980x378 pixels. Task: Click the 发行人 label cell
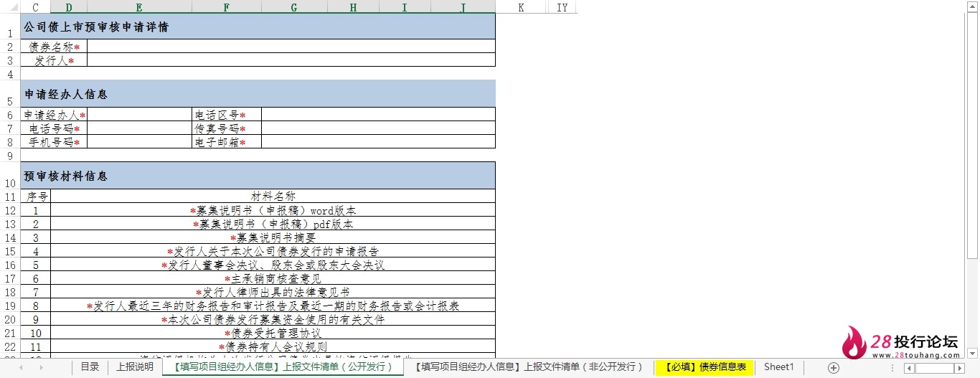coord(54,60)
